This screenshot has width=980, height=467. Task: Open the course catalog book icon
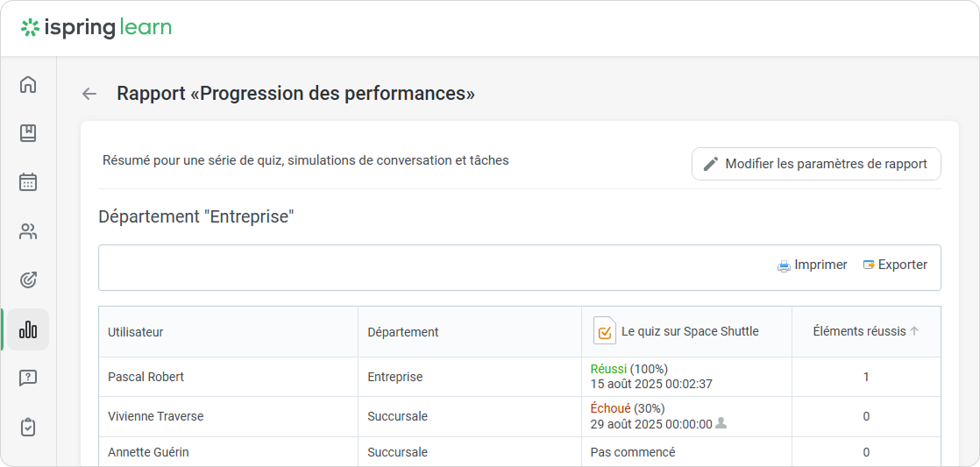click(28, 134)
